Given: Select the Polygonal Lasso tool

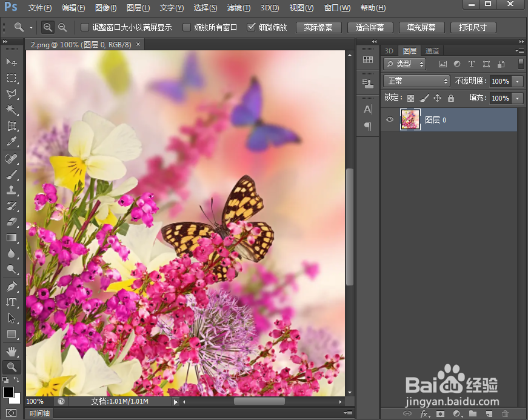Looking at the screenshot, I should click(x=12, y=94).
